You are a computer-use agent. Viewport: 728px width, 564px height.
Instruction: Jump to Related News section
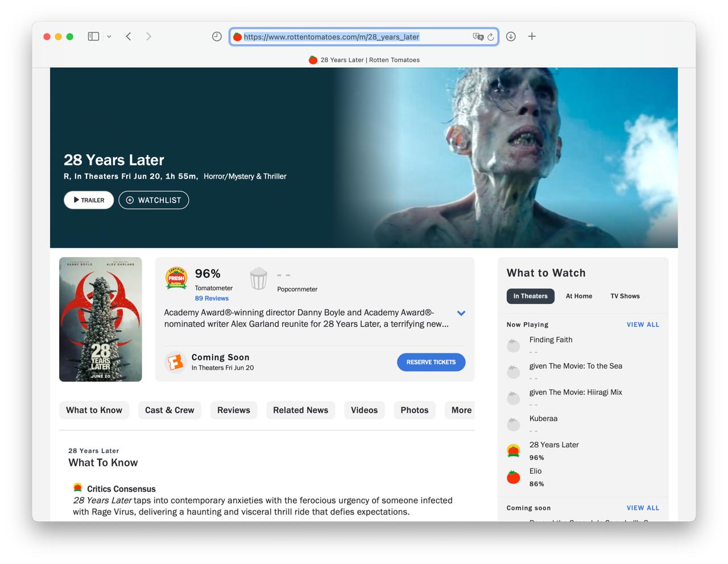[x=300, y=410]
